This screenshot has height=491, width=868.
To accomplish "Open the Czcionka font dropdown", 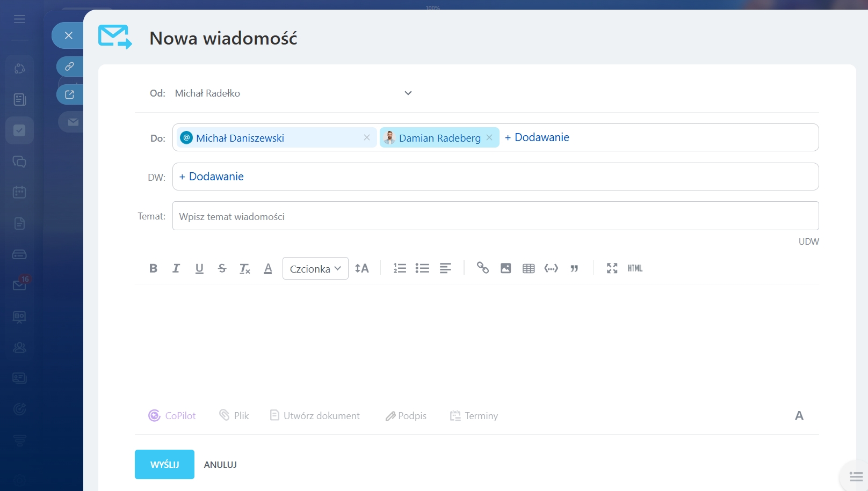I will [315, 268].
